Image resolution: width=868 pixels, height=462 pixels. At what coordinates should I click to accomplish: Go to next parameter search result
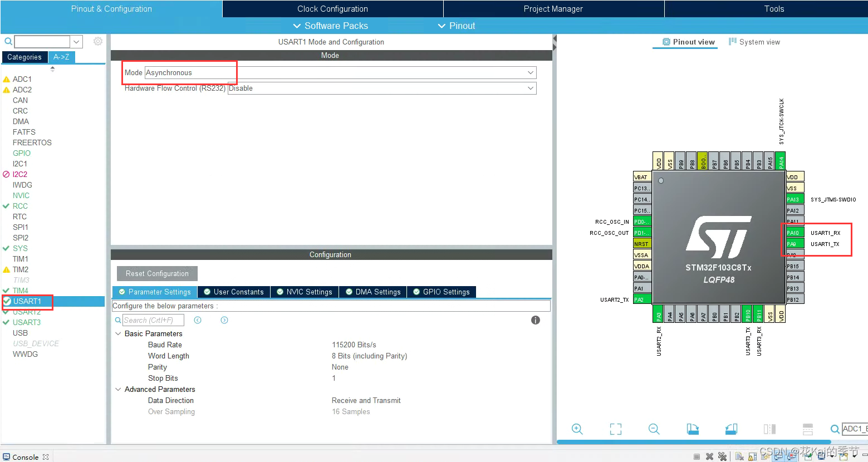tap(224, 320)
